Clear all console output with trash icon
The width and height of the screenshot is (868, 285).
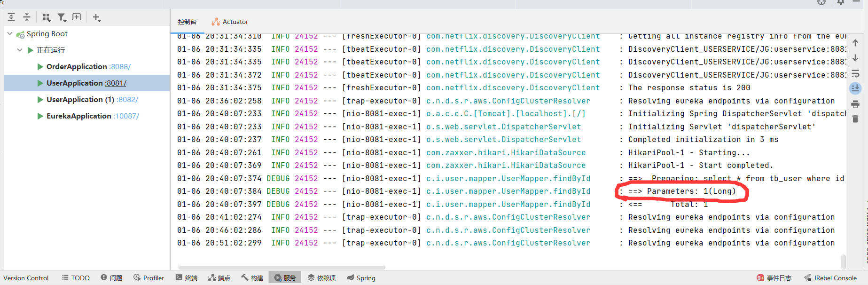point(855,119)
